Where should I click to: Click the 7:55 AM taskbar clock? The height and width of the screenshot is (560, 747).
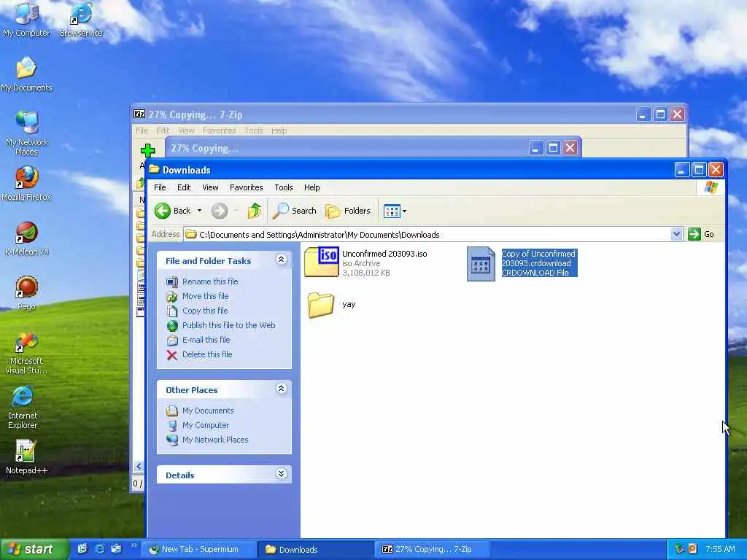pos(720,549)
